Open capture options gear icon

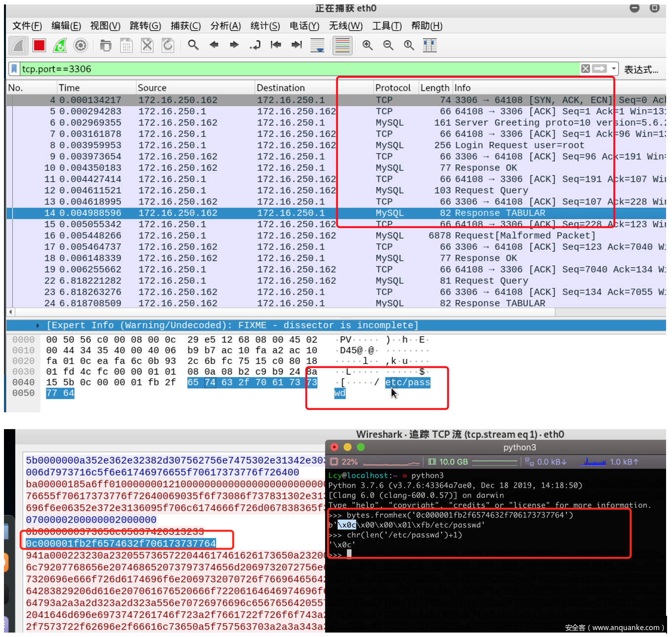(x=81, y=45)
